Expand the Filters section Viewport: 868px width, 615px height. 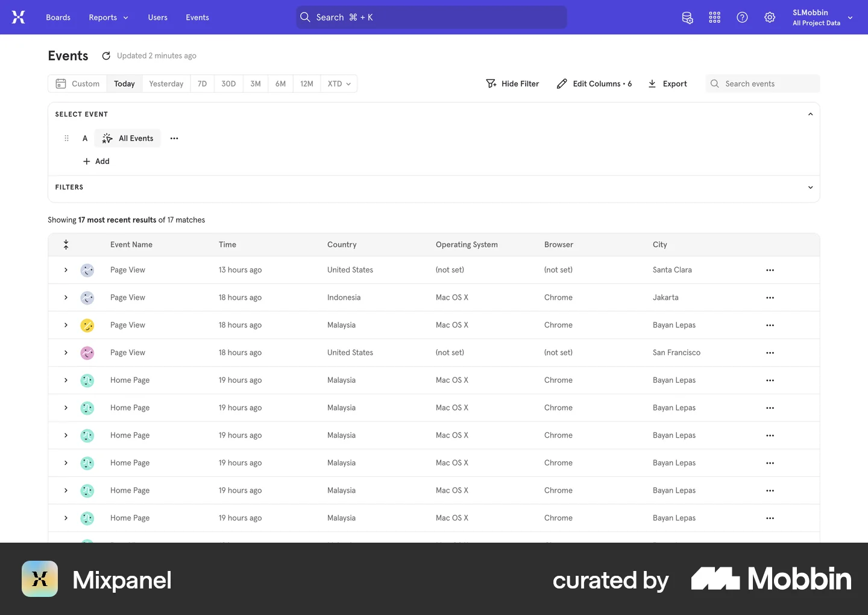[810, 188]
